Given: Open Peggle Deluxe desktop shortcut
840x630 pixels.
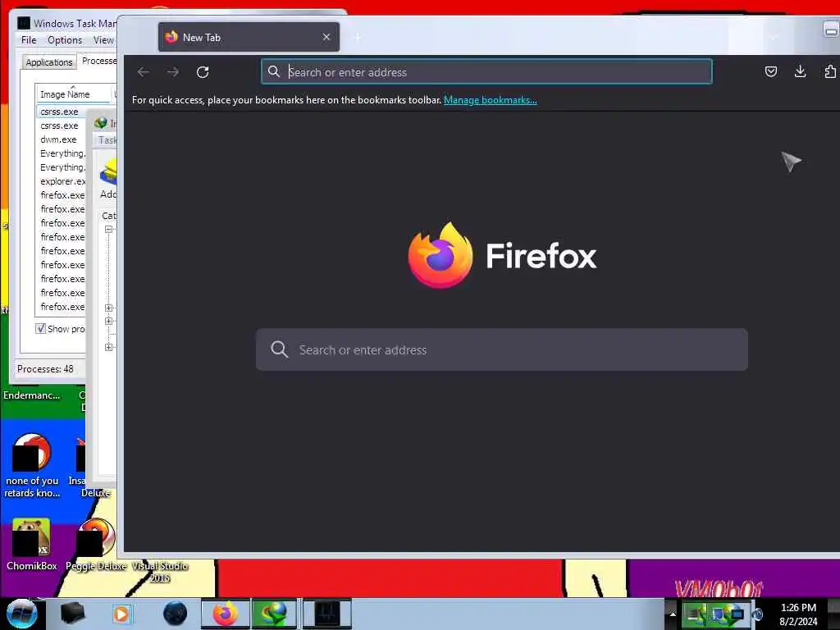Looking at the screenshot, I should (x=96, y=545).
